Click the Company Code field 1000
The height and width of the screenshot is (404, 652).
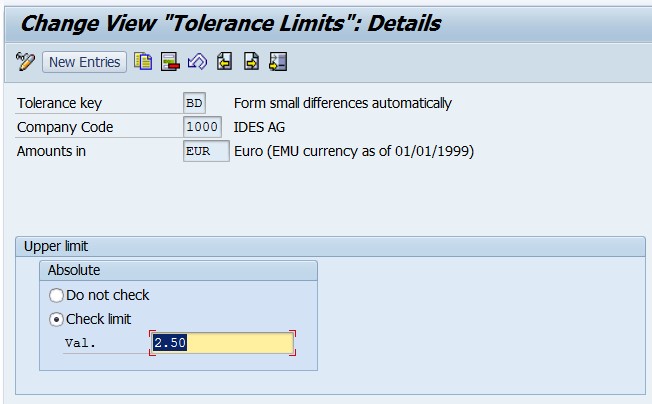(x=202, y=127)
